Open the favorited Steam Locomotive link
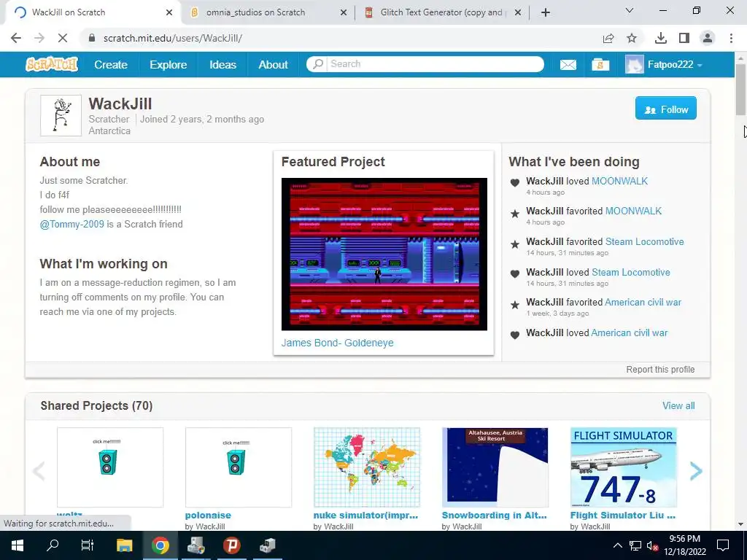The image size is (747, 560). [x=644, y=241]
